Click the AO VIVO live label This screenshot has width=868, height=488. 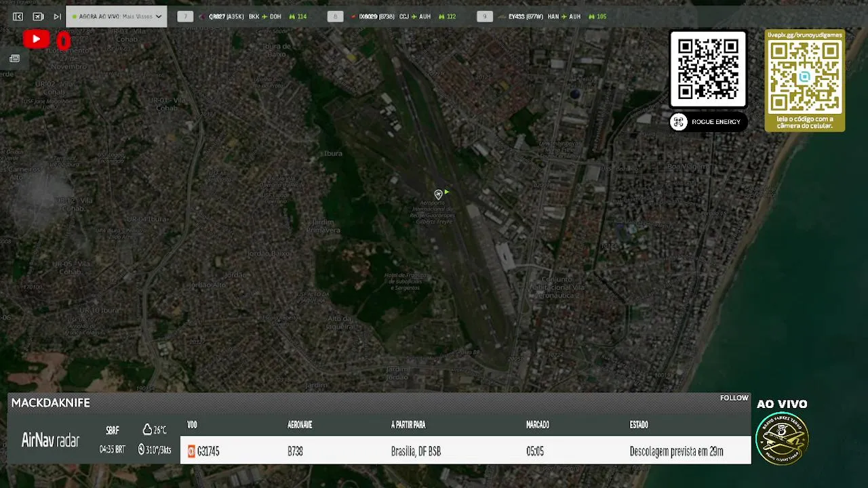[782, 404]
